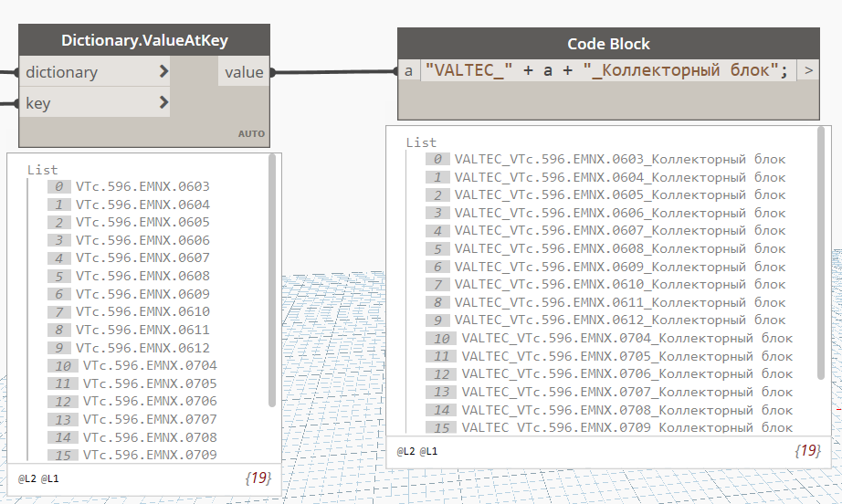
Task: Select VALTEC_VTc.596.EMNX.0707_Коллекторный блок row
Action: (627, 392)
